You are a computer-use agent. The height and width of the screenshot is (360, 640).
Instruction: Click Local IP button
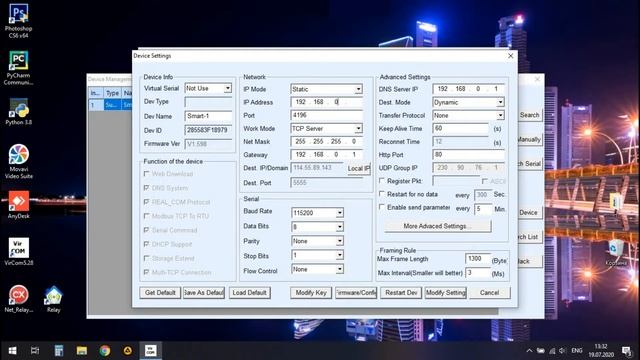tap(358, 168)
